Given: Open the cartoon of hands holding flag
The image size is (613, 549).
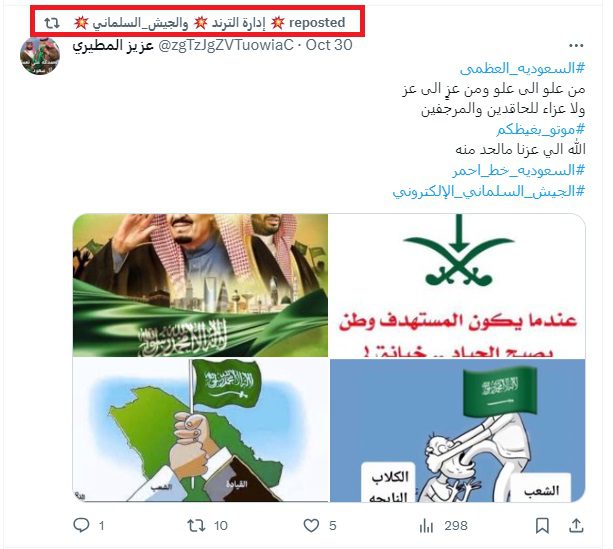Looking at the screenshot, I should (201, 431).
